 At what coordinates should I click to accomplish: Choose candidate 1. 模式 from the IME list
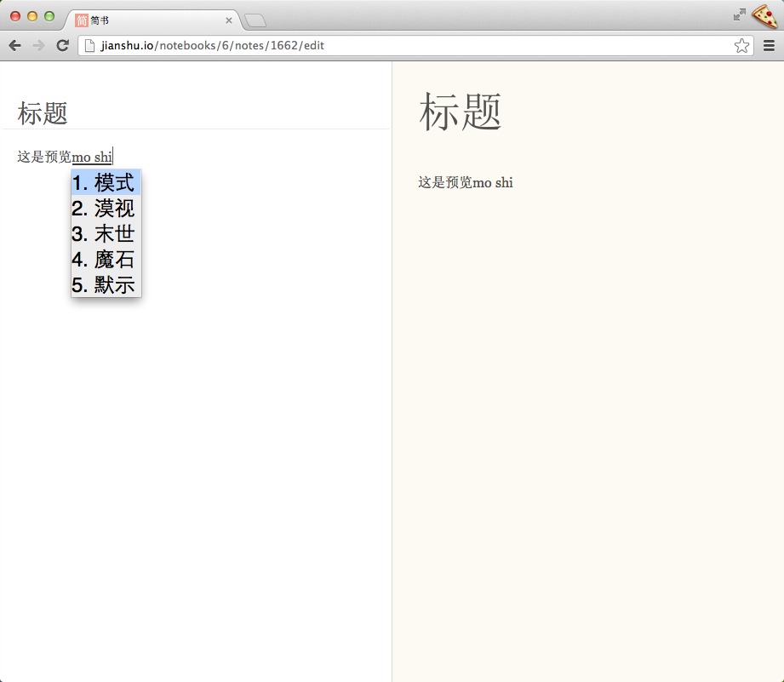pos(106,182)
